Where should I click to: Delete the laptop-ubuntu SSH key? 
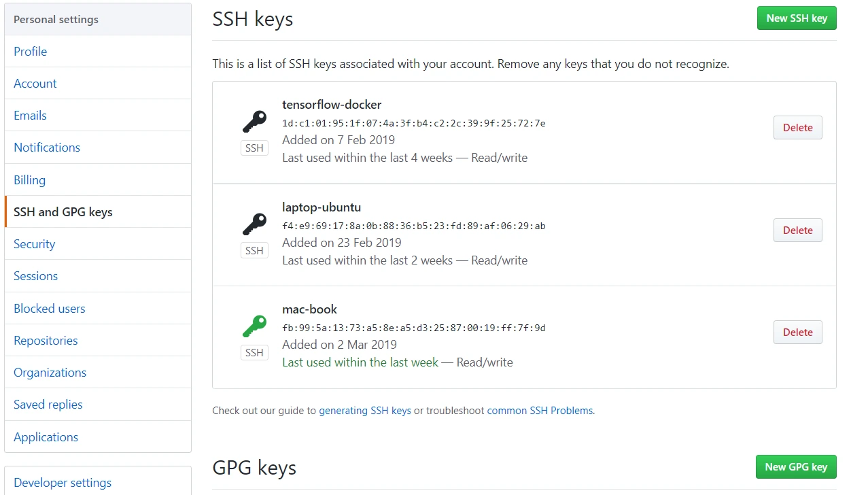pos(797,231)
